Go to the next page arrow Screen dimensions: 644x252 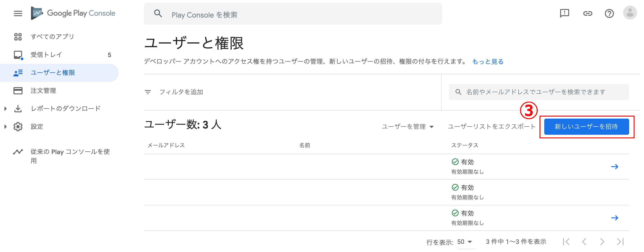click(x=602, y=241)
